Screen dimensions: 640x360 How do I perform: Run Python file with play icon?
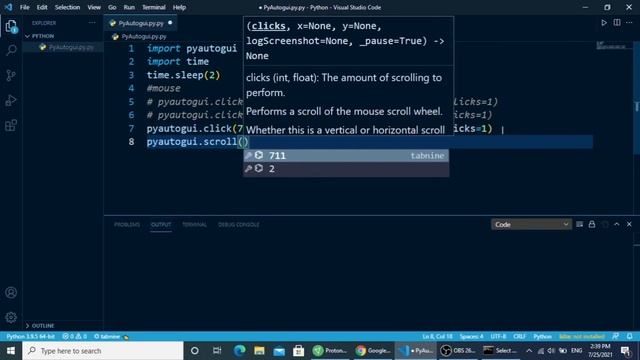click(x=604, y=23)
